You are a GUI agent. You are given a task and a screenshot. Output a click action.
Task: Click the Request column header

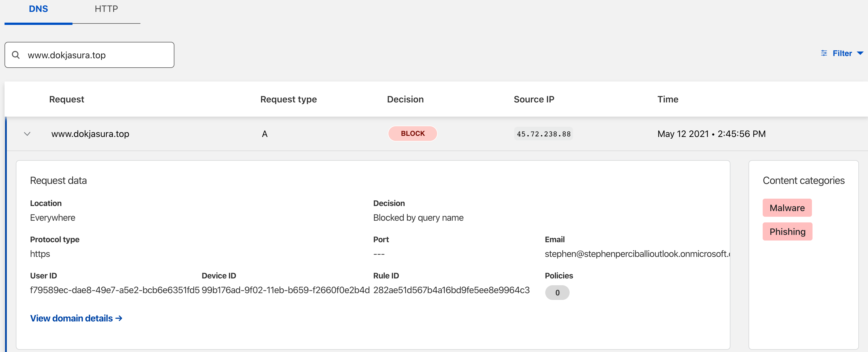[x=66, y=99]
